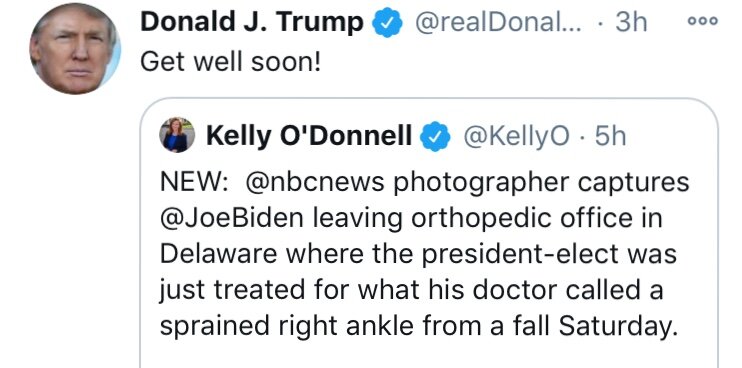The height and width of the screenshot is (368, 742).
Task: Click the verified badge next to Kelly O'Donnell
Action: [435, 136]
